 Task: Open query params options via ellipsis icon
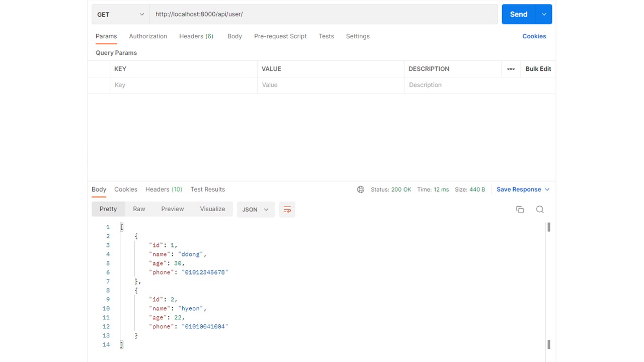click(510, 68)
